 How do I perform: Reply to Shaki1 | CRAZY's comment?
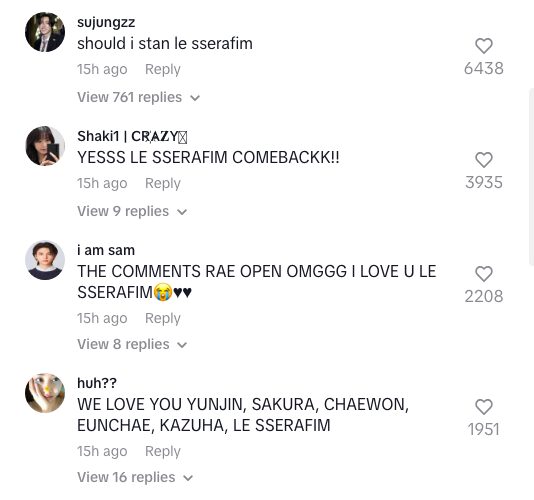(x=163, y=184)
